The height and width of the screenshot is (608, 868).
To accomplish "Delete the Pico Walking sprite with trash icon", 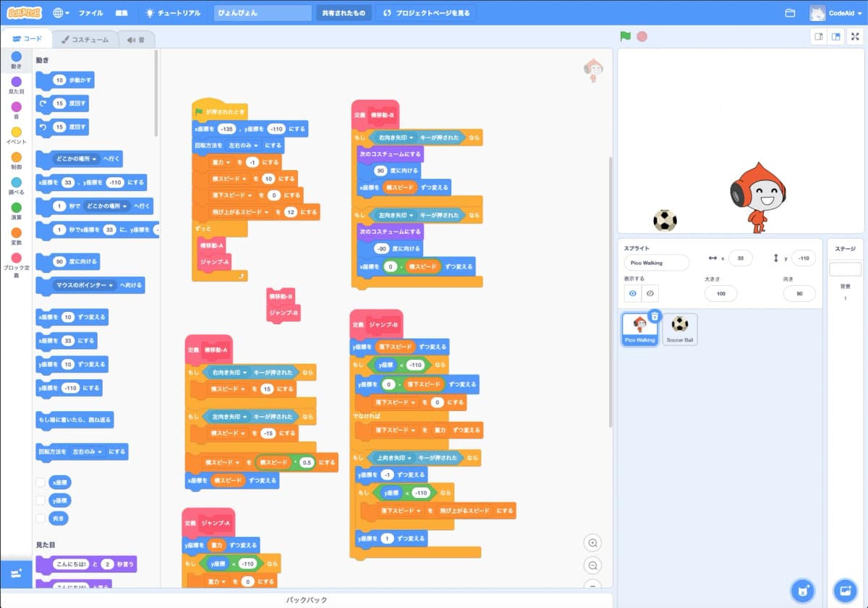I will (x=655, y=316).
